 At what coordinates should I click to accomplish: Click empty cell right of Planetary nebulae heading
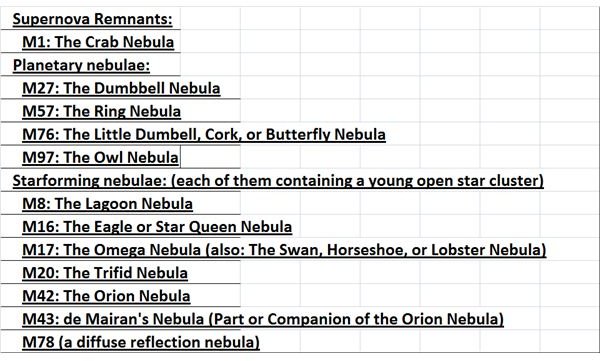pyautogui.click(x=210, y=65)
